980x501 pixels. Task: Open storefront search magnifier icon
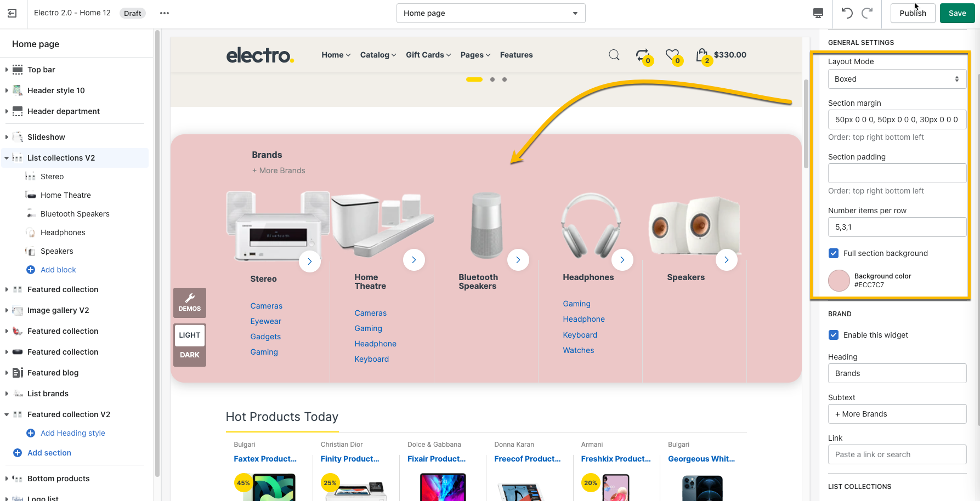(x=614, y=55)
